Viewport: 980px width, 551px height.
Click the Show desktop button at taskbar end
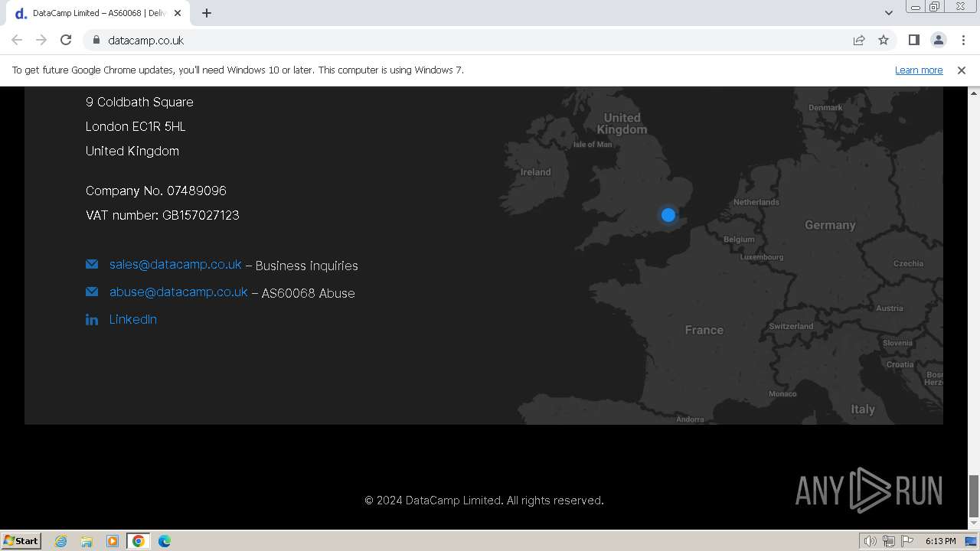pyautogui.click(x=970, y=541)
